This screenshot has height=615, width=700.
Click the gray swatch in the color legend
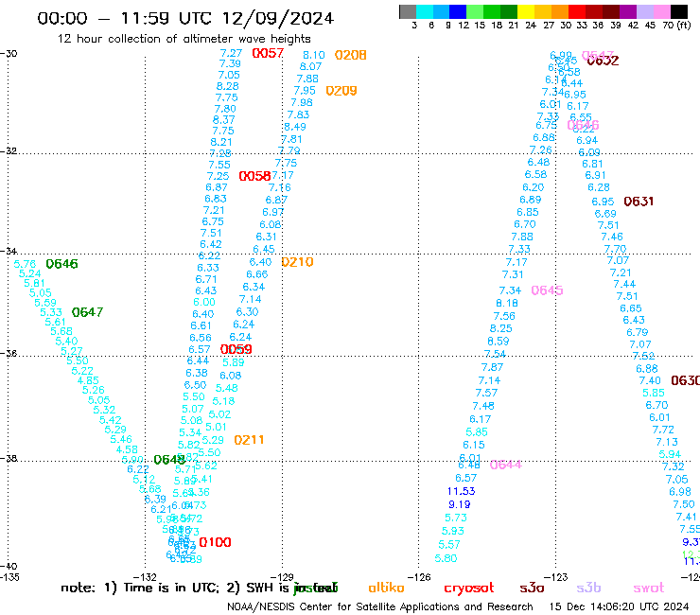tap(408, 11)
